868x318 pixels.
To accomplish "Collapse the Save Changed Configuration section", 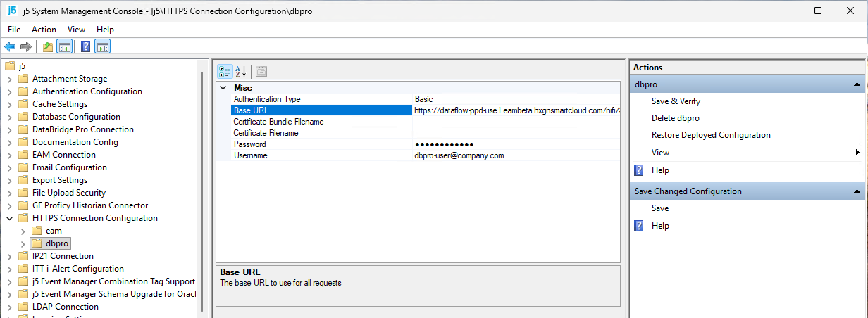I will [x=857, y=191].
